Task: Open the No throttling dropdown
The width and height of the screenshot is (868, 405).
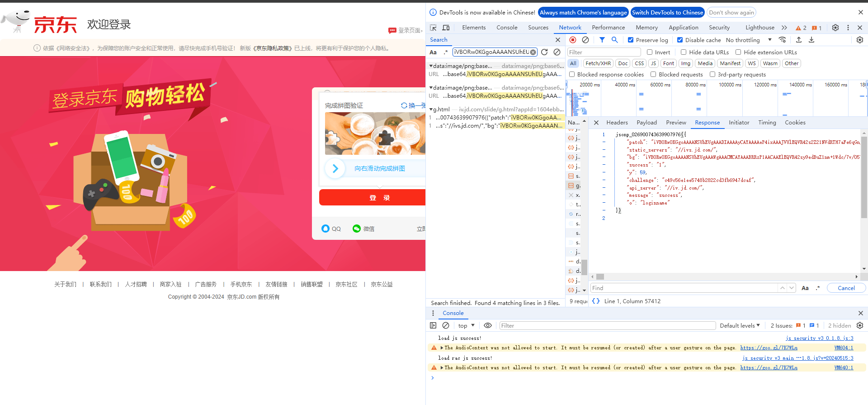Action: [x=749, y=40]
